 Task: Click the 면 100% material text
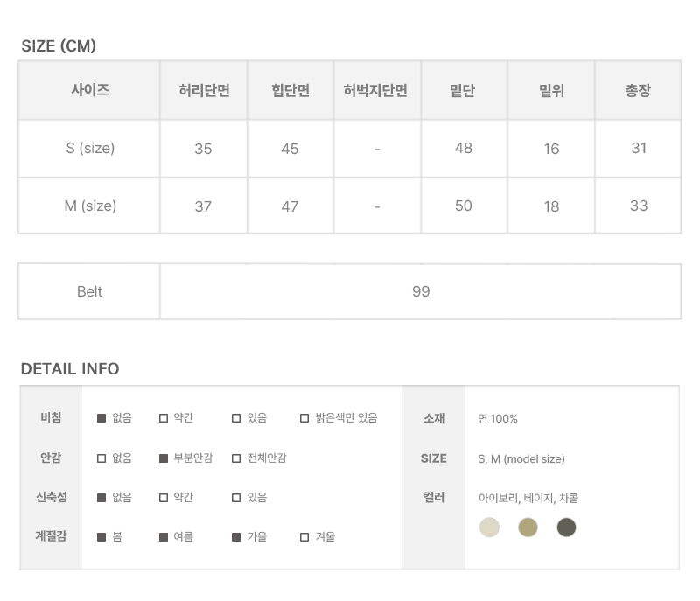click(498, 418)
